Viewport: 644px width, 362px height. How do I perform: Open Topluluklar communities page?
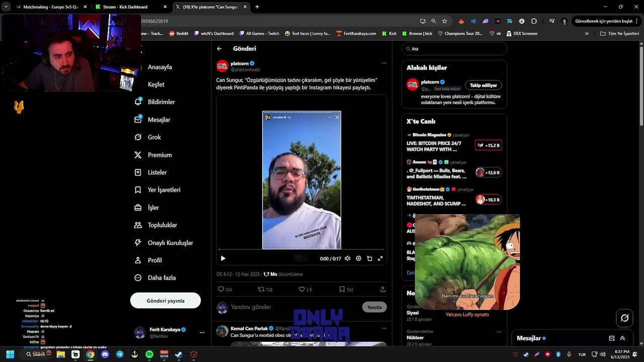pos(155,225)
